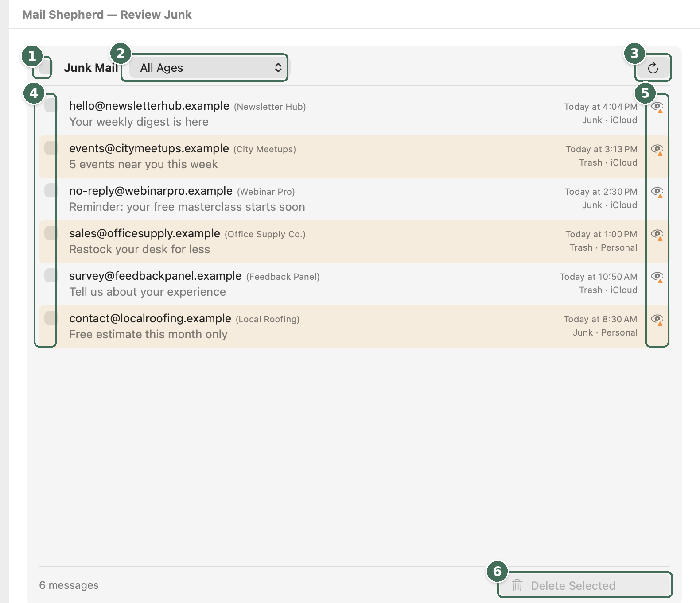The height and width of the screenshot is (603, 700).
Task: Click sender sales@officesupply.example
Action: [144, 234]
